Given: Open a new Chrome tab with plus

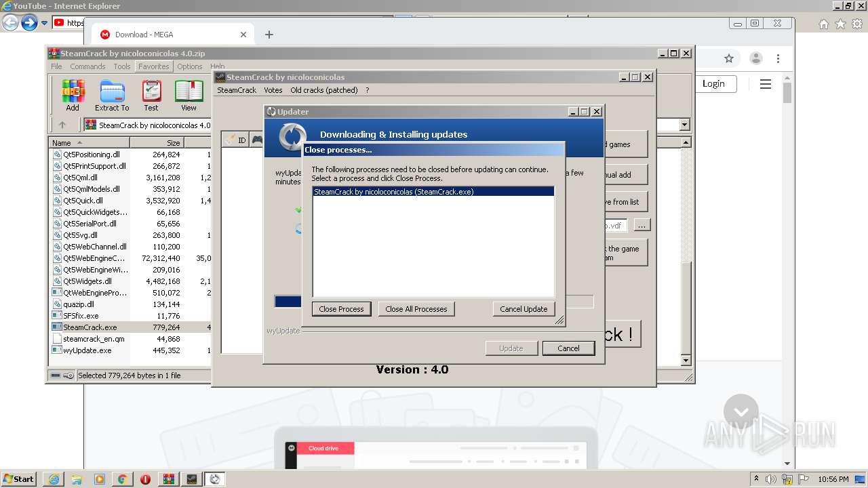Looking at the screenshot, I should point(269,35).
